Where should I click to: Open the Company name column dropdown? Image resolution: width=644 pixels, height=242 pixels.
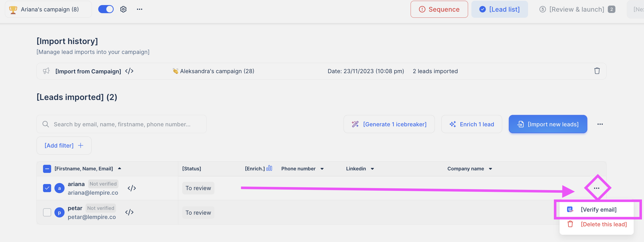491,169
